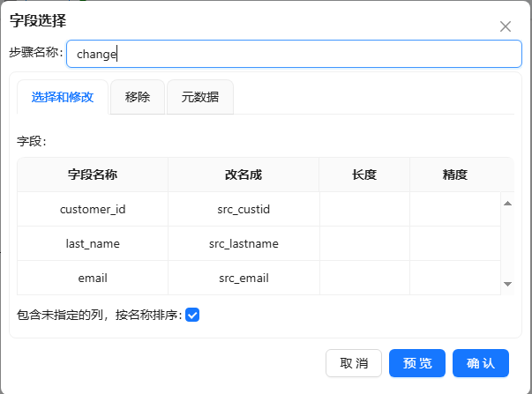This screenshot has width=532, height=394.
Task: Select the customer_id field name cell
Action: 93,209
